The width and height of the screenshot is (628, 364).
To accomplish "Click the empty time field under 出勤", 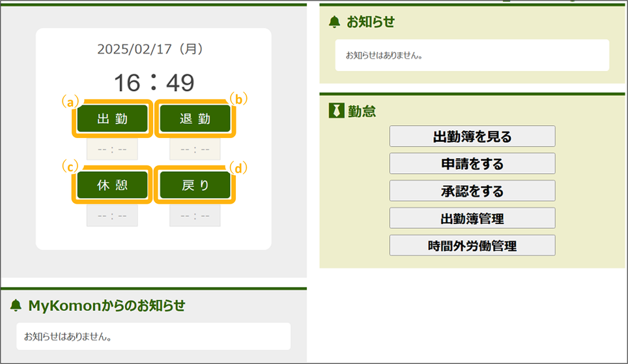I will coord(112,149).
